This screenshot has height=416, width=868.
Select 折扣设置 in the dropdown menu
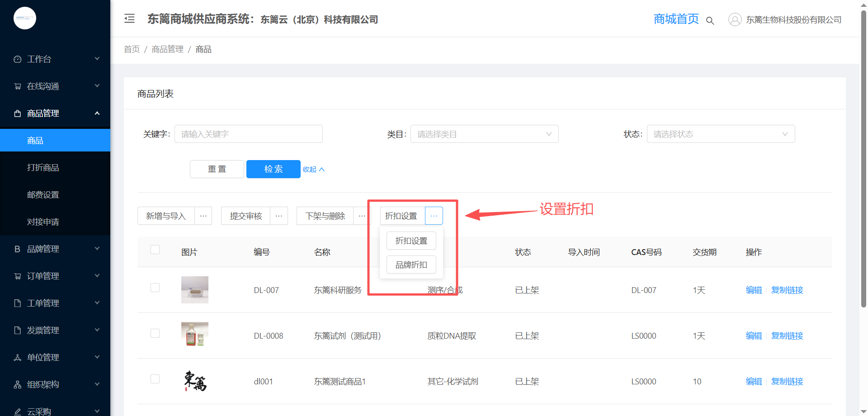[411, 241]
